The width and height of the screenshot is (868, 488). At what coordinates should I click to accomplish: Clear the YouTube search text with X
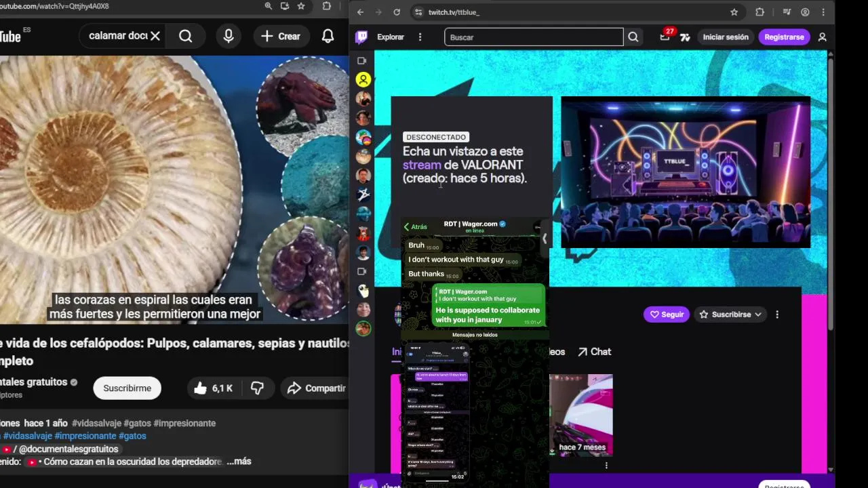pos(155,36)
